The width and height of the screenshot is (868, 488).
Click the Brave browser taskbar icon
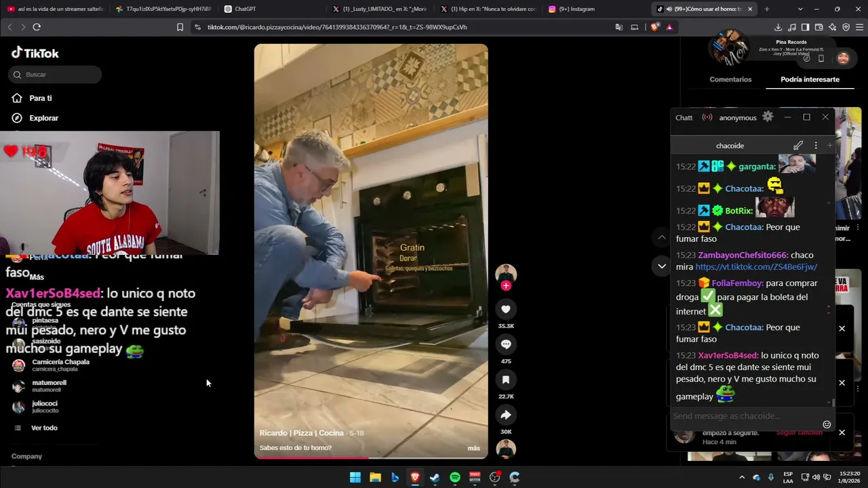point(415,477)
